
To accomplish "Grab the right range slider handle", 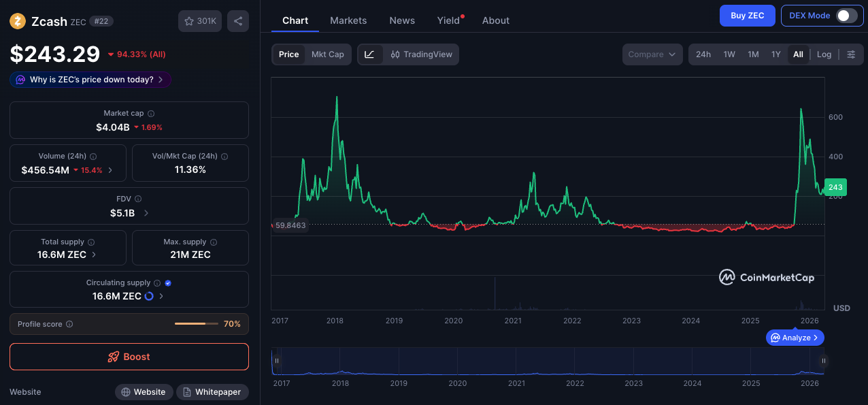I will tap(824, 361).
